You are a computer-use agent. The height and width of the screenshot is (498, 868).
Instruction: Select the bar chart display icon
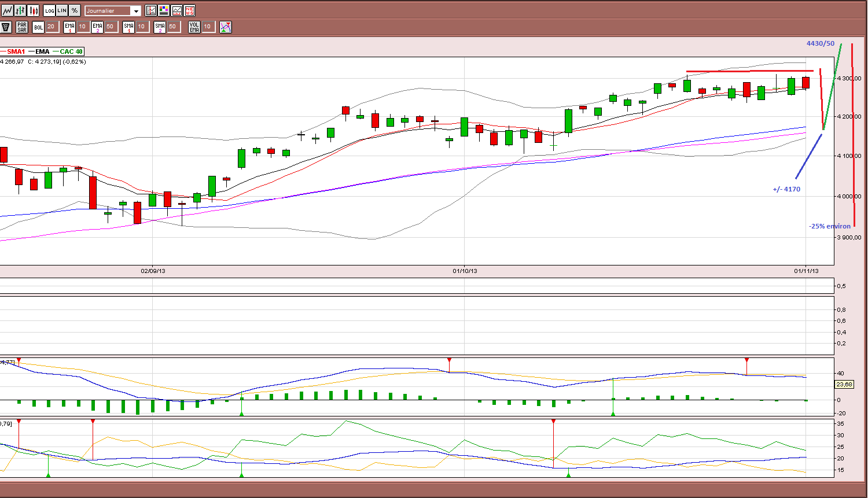pos(20,10)
